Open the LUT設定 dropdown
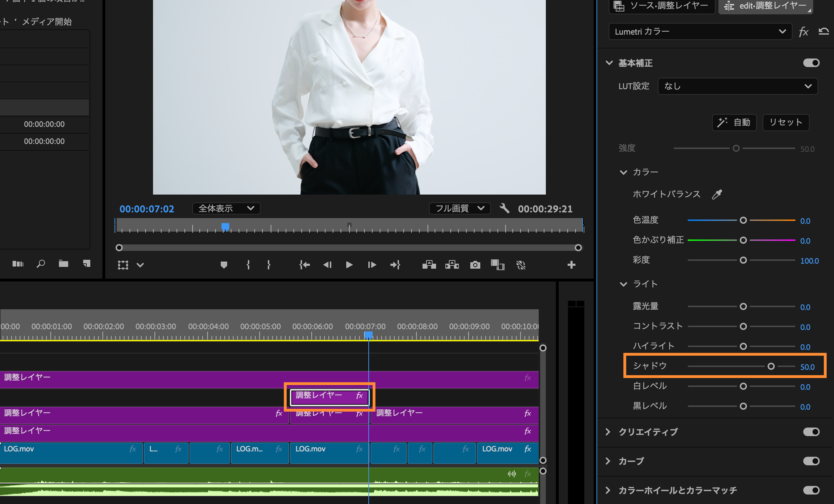 tap(738, 86)
